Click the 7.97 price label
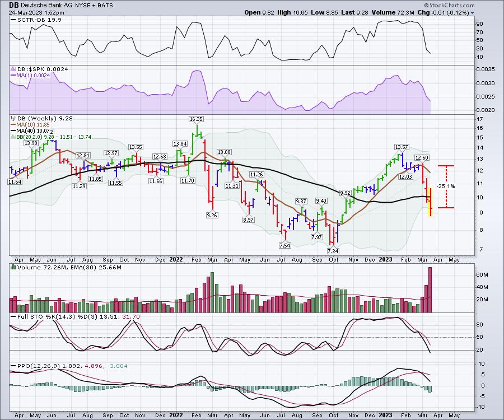Viewport: 504px width, 420px height. (316, 237)
